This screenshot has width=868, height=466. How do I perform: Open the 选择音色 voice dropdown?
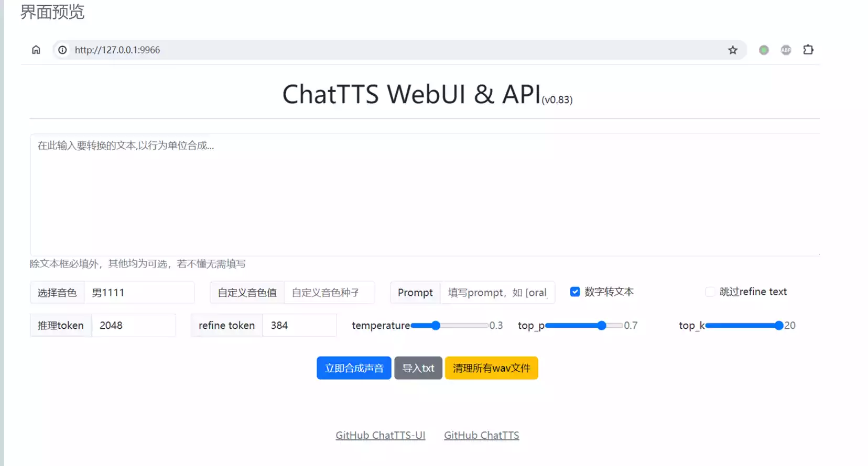[x=139, y=293]
